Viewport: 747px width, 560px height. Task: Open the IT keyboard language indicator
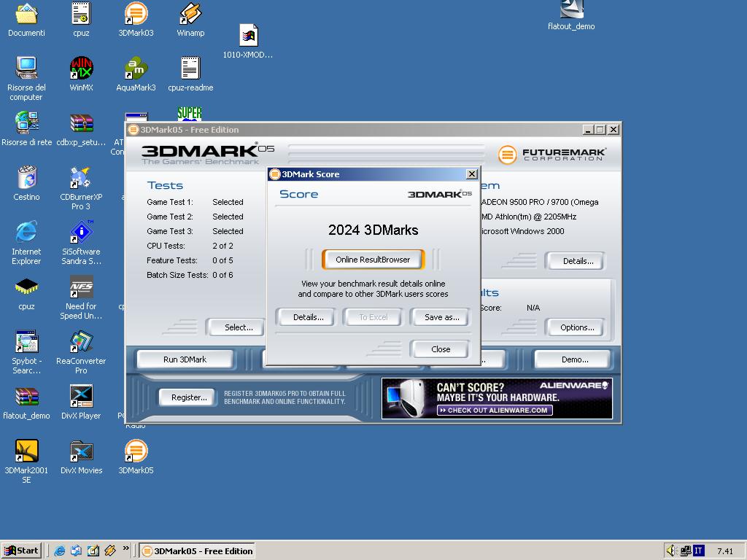pos(698,551)
